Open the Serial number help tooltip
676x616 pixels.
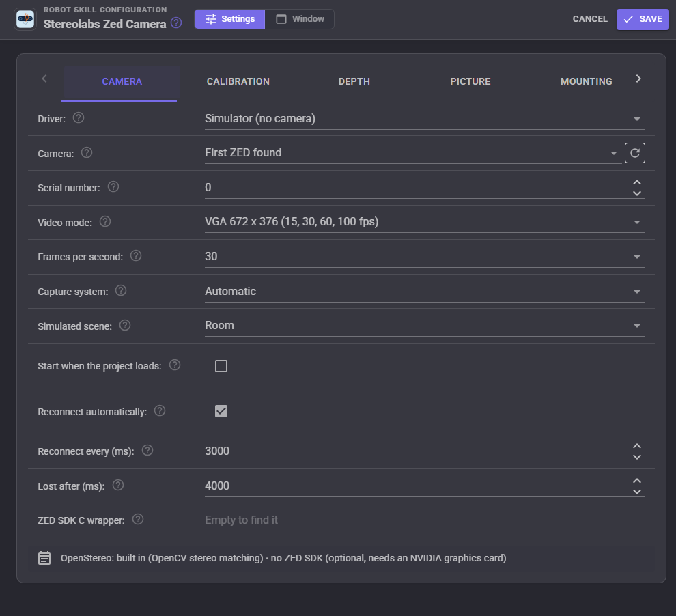[113, 186]
